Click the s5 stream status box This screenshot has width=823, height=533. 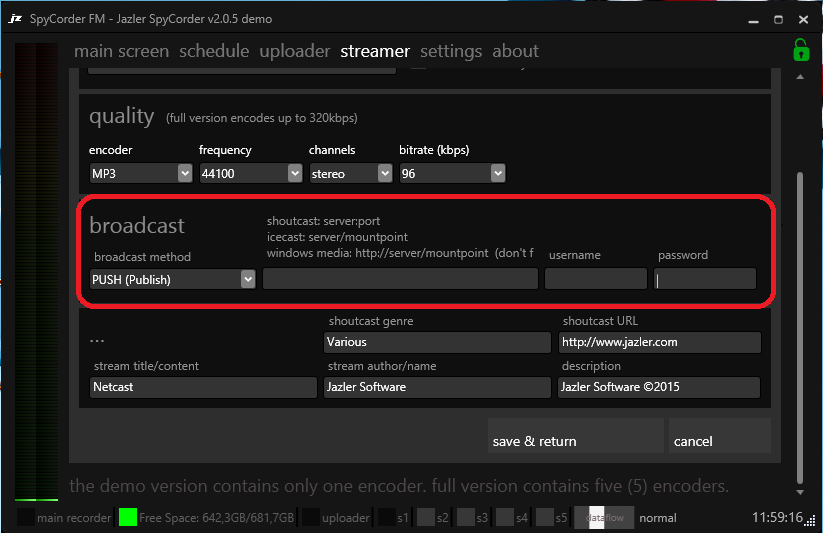click(x=545, y=517)
